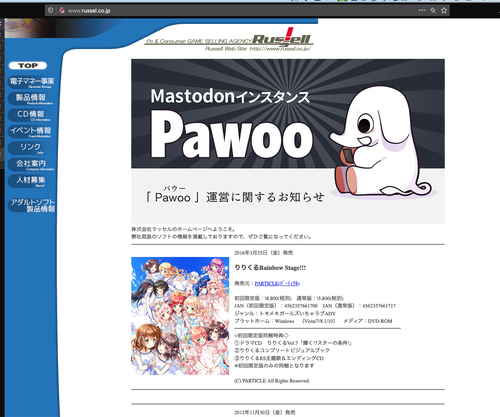Open the PARTICLE publisher link

277,283
